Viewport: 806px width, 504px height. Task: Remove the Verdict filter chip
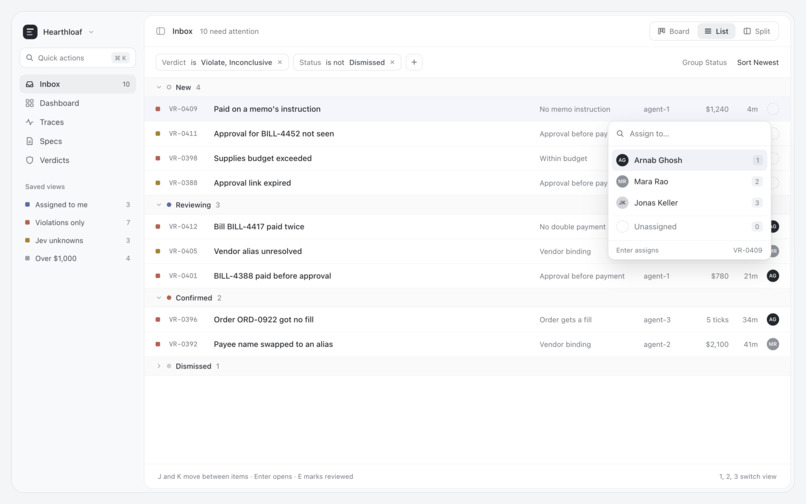tap(280, 62)
